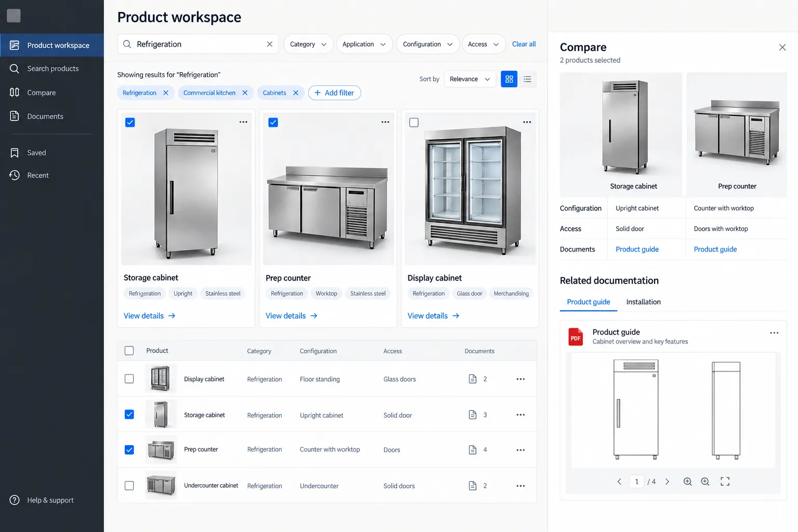The height and width of the screenshot is (532, 798).
Task: View details of the Display cabinet
Action: tap(433, 316)
